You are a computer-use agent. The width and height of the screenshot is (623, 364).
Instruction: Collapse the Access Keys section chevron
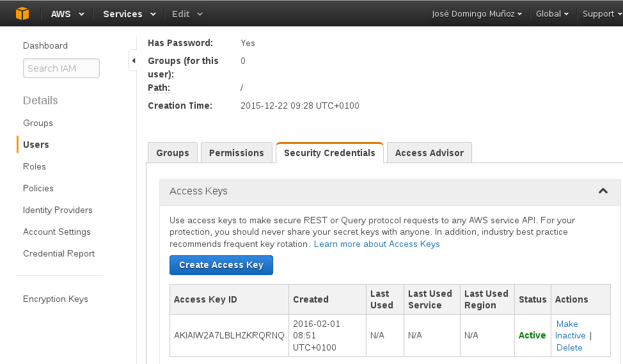tap(603, 191)
